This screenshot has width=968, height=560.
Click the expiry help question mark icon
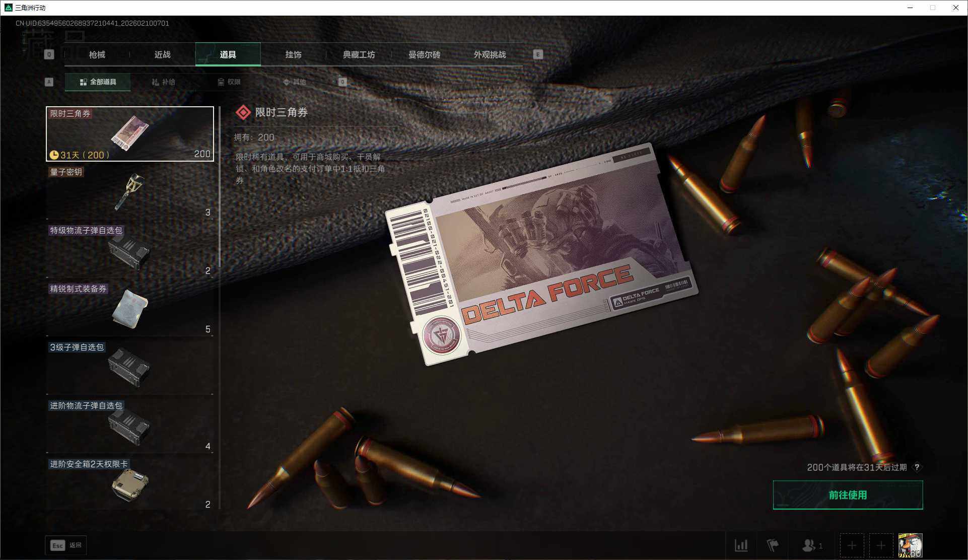point(917,467)
